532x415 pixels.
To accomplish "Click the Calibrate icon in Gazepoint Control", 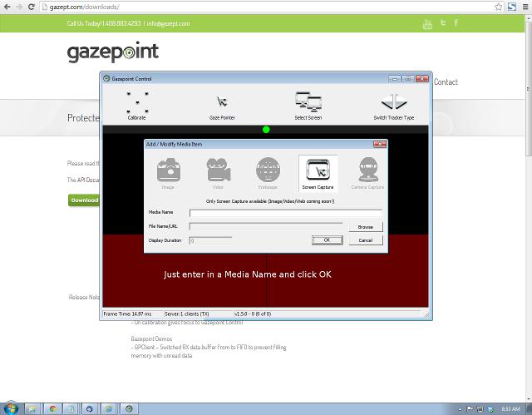I will (137, 106).
